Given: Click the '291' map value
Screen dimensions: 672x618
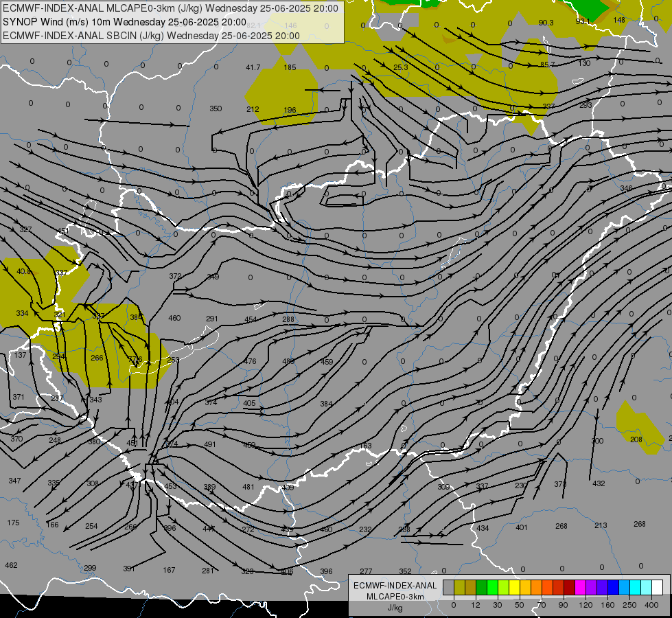Looking at the screenshot, I should [x=212, y=319].
